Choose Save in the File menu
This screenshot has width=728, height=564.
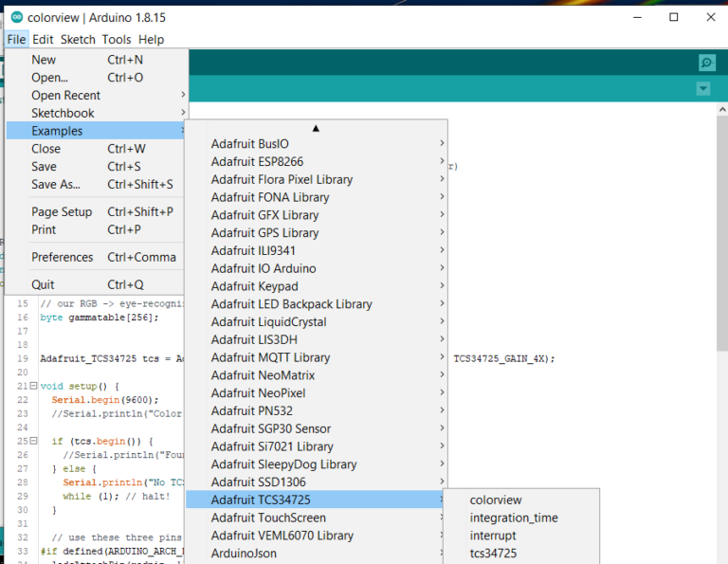tap(97, 166)
